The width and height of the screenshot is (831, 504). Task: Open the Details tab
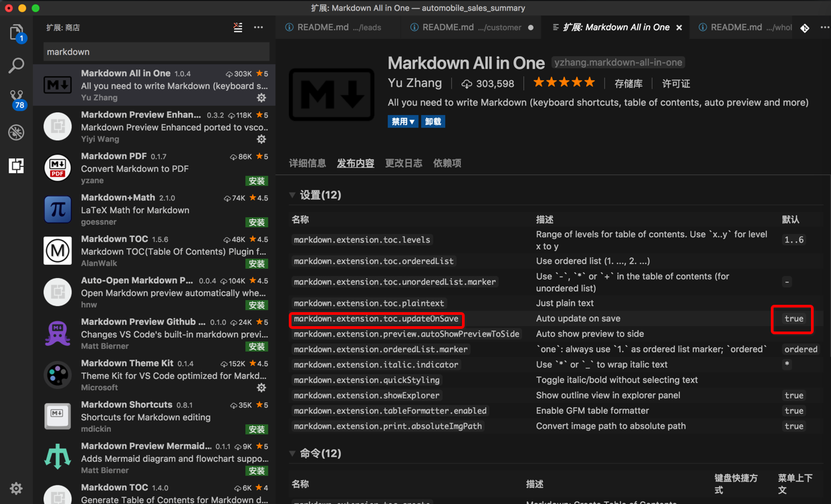click(x=308, y=163)
